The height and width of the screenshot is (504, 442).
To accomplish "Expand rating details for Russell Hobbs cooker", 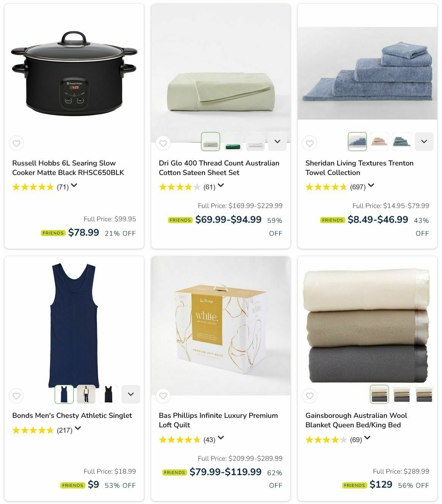I will coord(74,186).
